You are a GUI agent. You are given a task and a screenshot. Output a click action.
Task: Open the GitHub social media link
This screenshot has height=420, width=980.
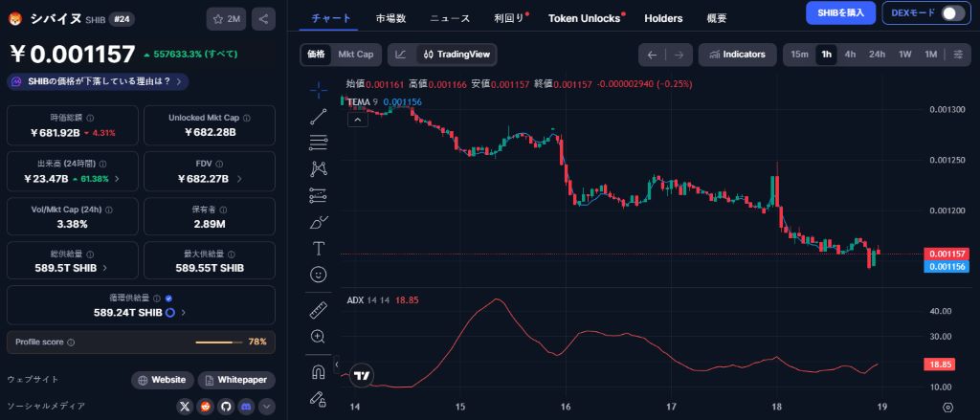[x=226, y=407]
